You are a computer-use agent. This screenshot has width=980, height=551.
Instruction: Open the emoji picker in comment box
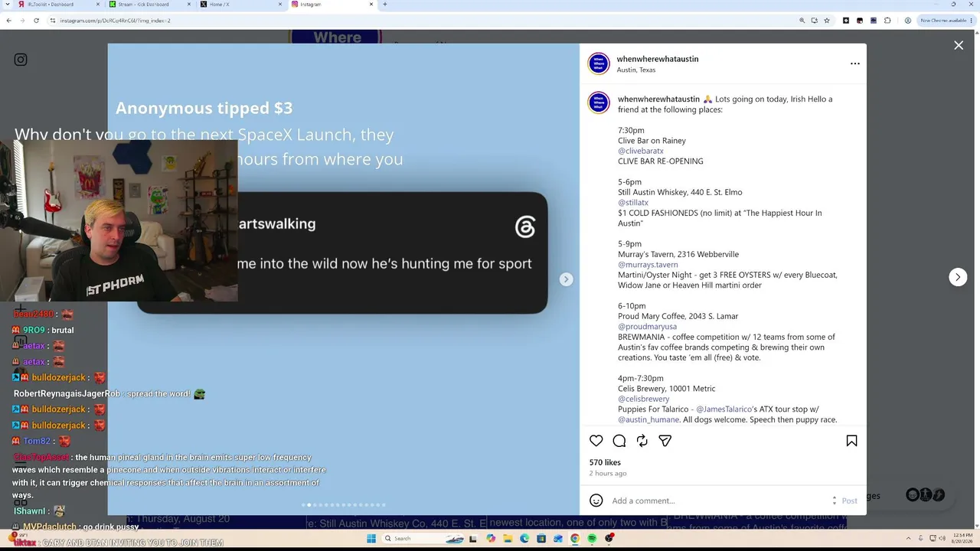click(x=596, y=500)
